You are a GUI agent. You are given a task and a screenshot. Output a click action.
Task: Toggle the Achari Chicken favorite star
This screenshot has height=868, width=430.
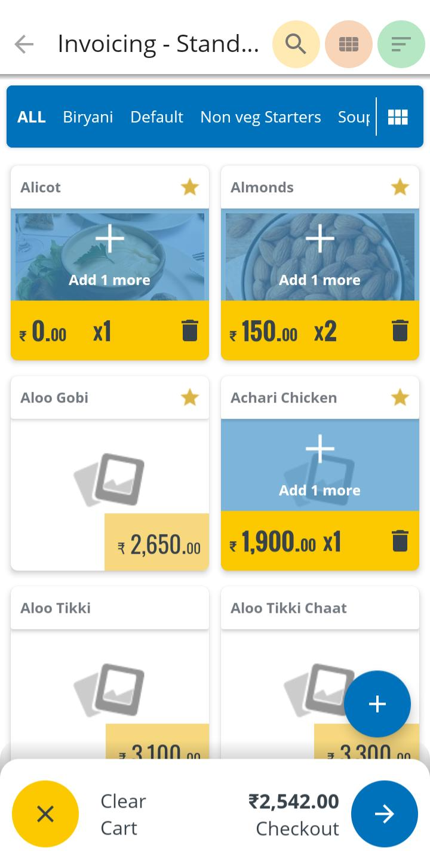click(400, 398)
